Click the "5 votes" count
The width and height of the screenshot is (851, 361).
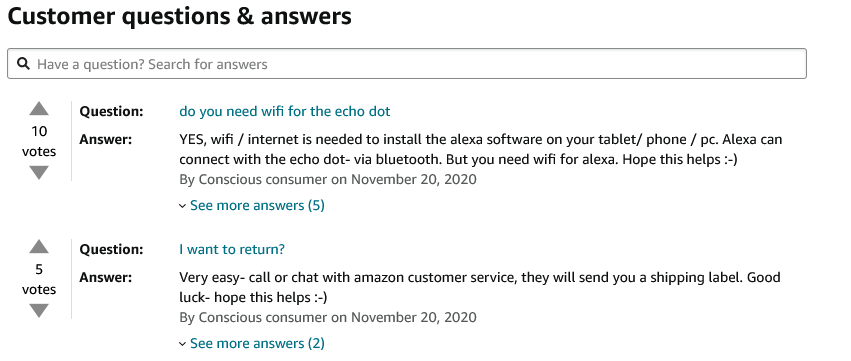tap(39, 279)
